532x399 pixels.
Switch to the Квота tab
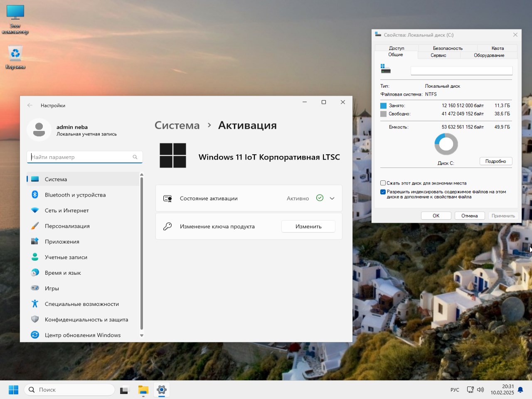click(498, 48)
